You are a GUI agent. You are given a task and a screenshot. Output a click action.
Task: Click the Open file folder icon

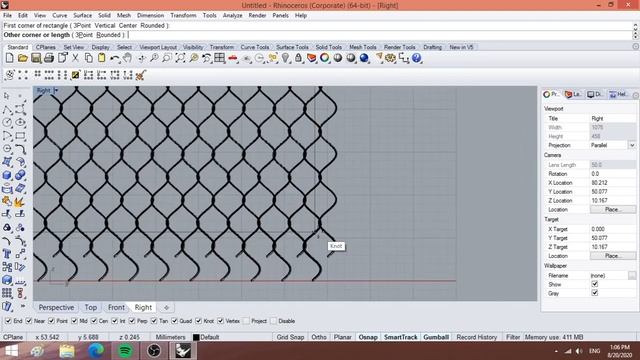(22, 58)
